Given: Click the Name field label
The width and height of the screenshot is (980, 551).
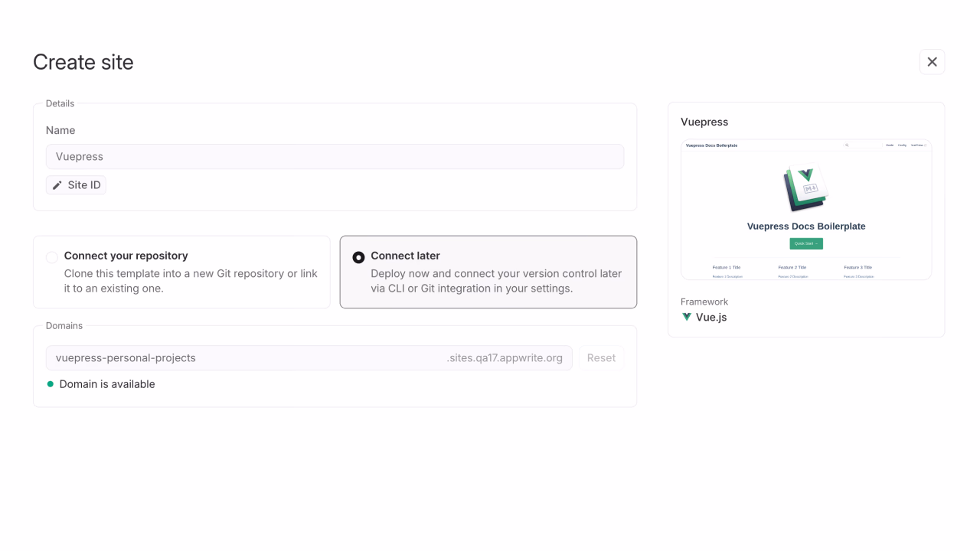Looking at the screenshot, I should 60,130.
